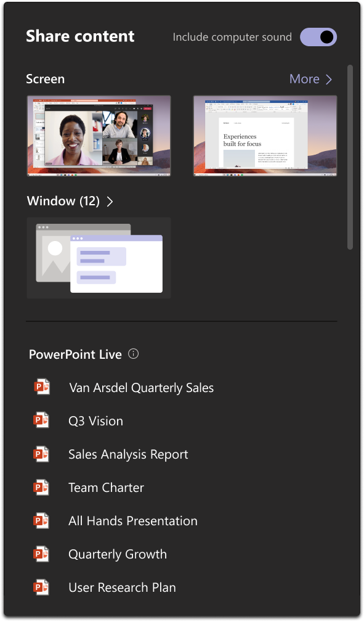Present the Q3 Vision deck
The width and height of the screenshot is (364, 622).
95,421
